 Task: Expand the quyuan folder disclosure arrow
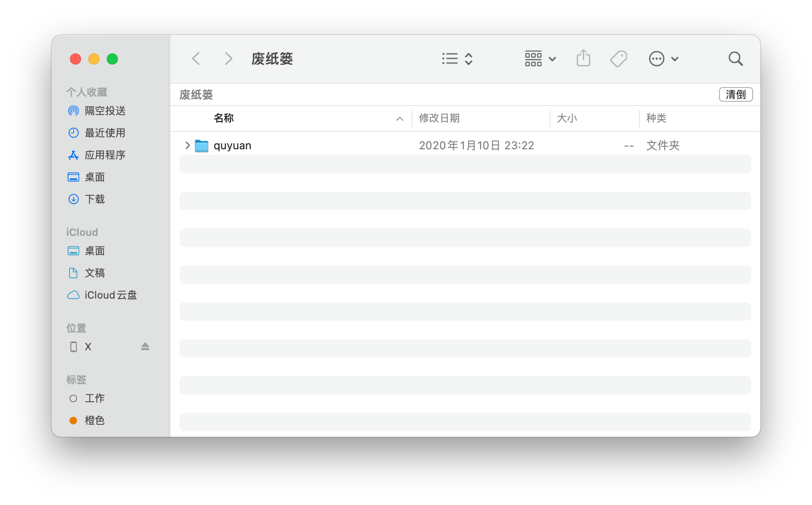[x=187, y=146]
